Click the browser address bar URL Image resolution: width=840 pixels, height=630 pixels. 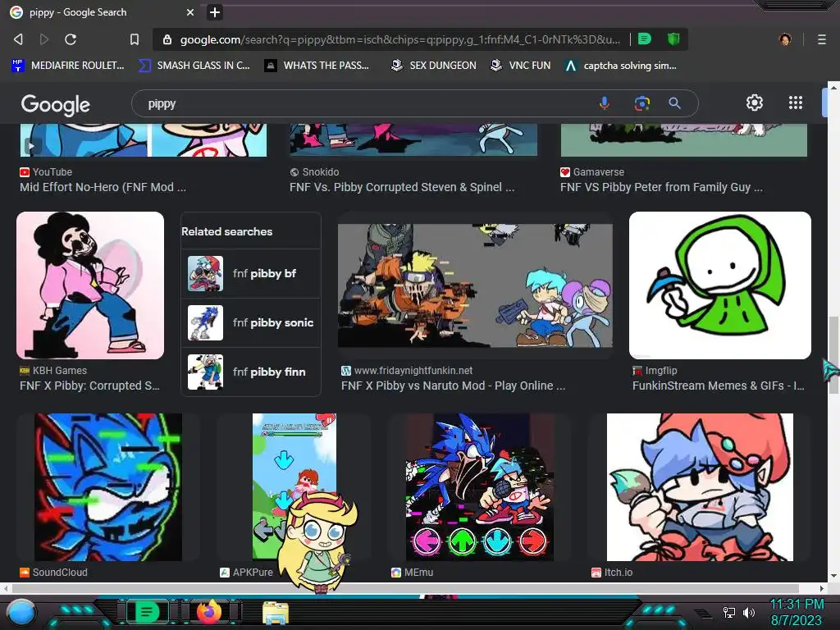point(399,39)
